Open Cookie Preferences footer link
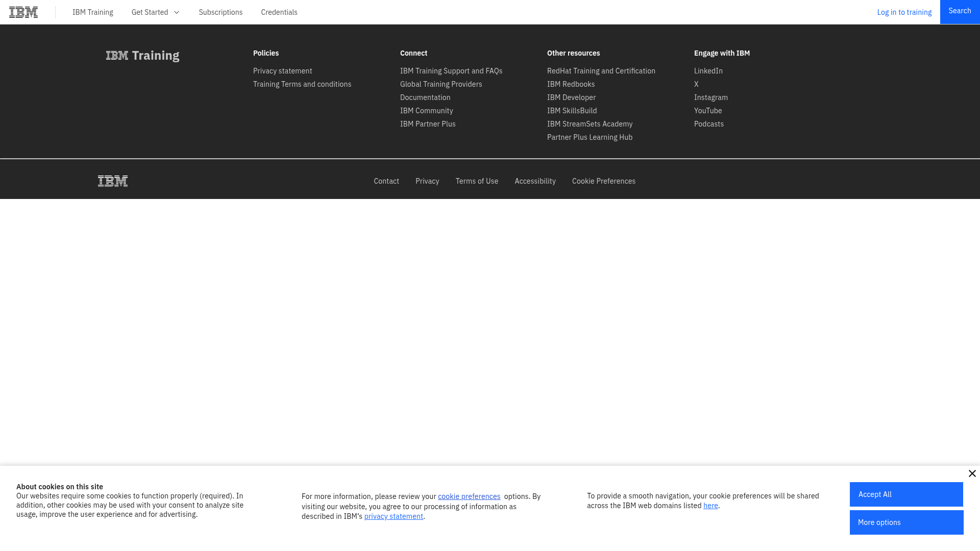980x551 pixels. [603, 181]
